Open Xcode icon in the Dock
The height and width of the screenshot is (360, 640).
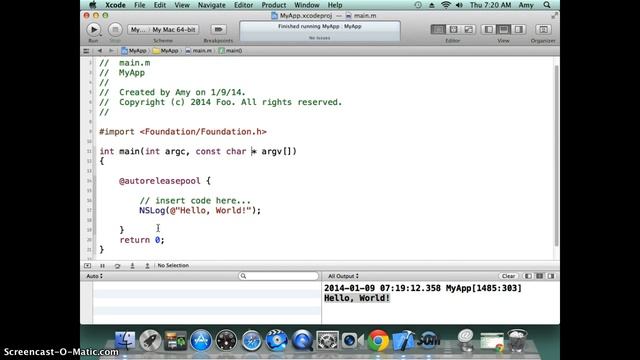coord(403,340)
